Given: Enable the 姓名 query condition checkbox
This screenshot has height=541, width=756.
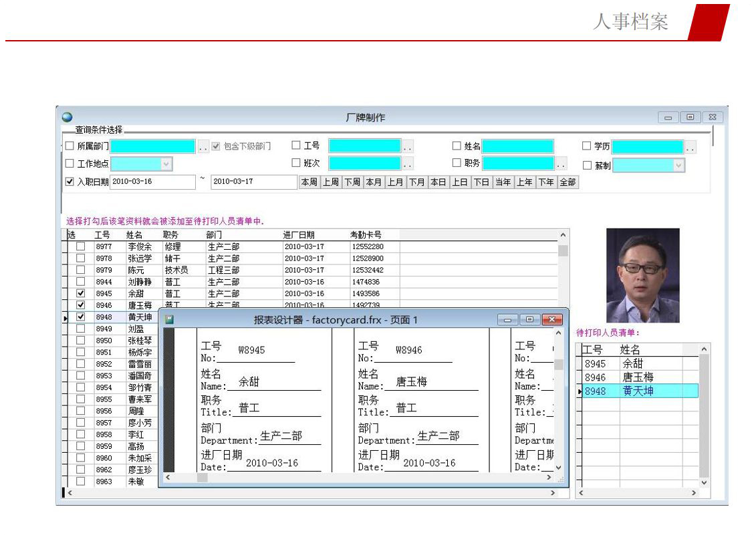Looking at the screenshot, I should point(457,146).
